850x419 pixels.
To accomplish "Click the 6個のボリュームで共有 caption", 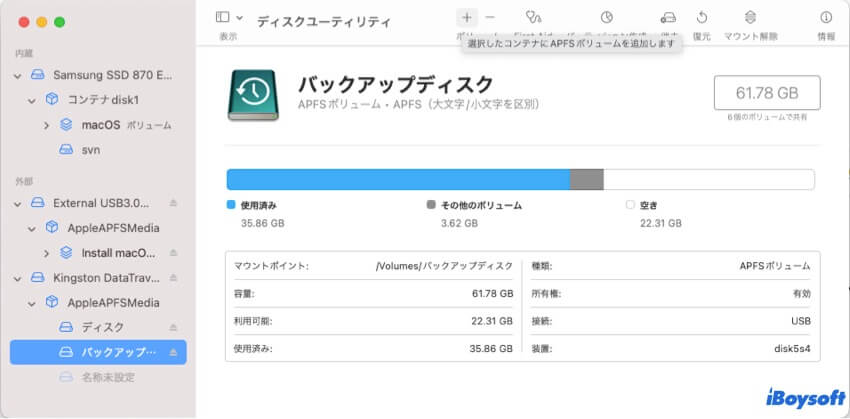I will [767, 117].
